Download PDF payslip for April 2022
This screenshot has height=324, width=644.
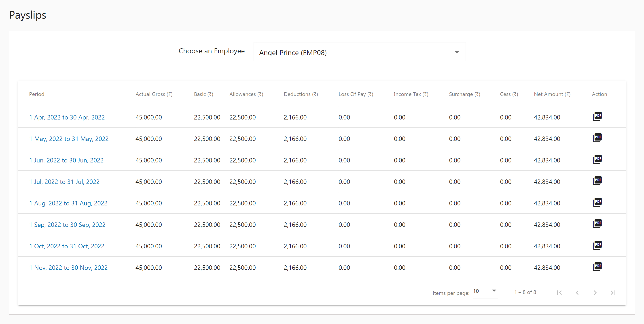pos(597,116)
